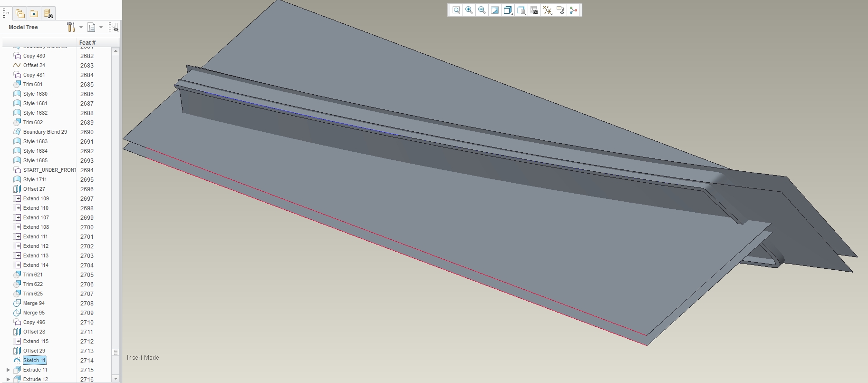Select the Trim 621 feature
This screenshot has width=868, height=383.
[x=33, y=275]
